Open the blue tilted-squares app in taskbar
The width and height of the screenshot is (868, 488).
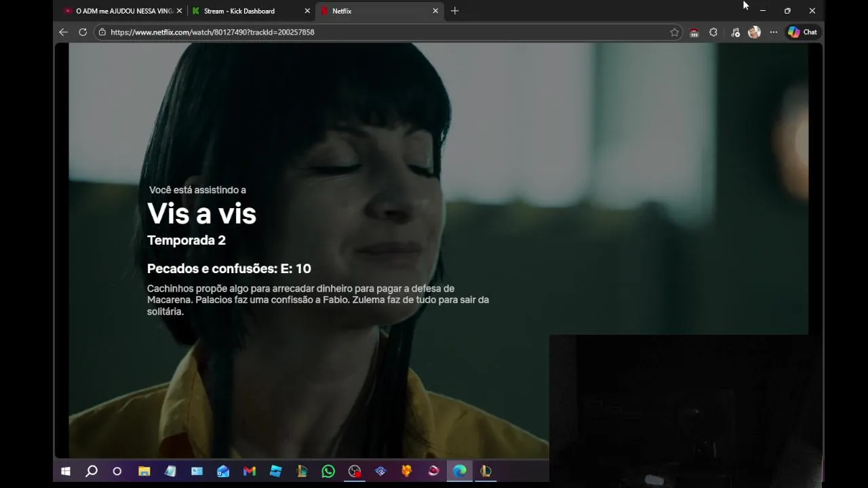[275, 471]
